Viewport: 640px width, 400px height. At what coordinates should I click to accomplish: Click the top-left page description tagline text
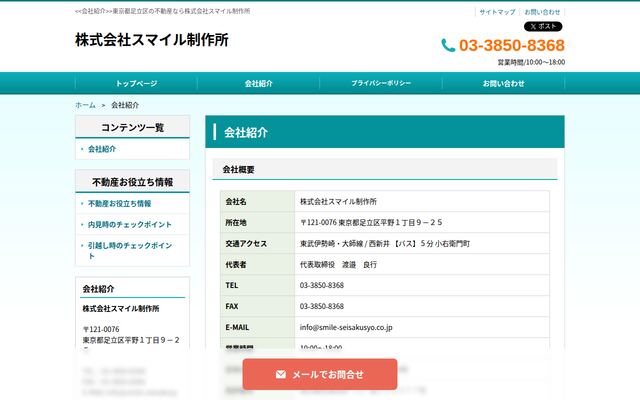(x=162, y=11)
